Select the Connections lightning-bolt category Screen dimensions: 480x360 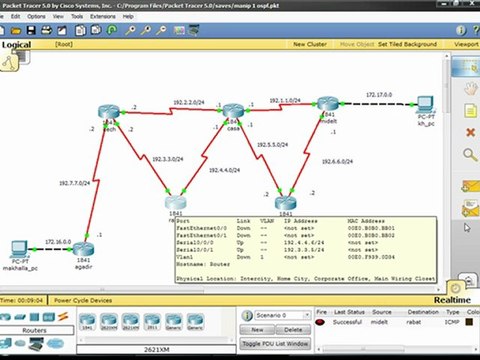point(63,316)
